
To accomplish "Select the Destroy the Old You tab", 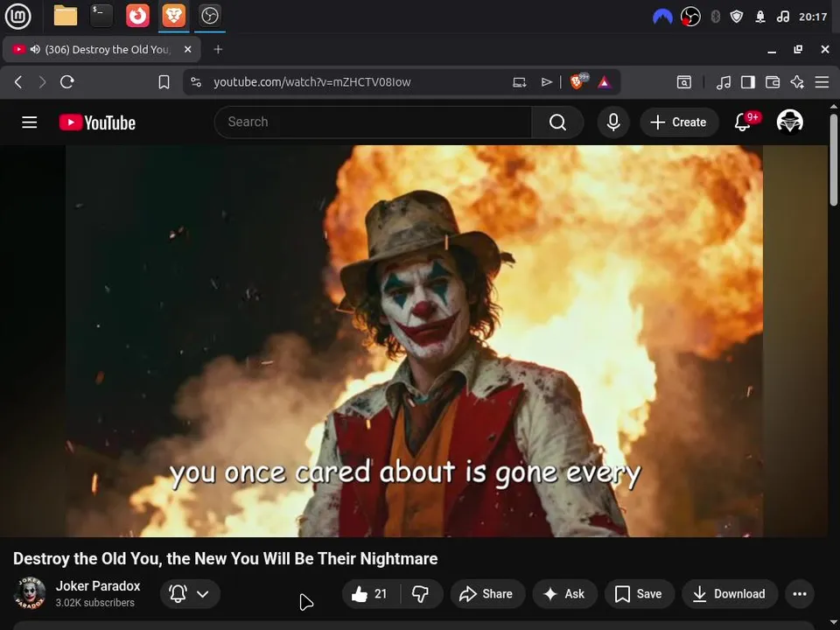I will point(101,49).
